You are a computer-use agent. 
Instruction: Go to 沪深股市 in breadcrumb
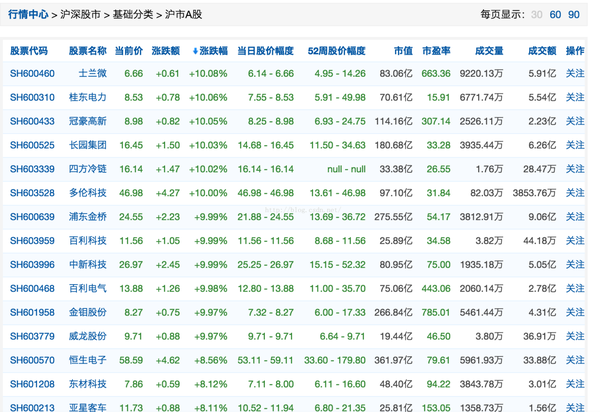(80, 15)
